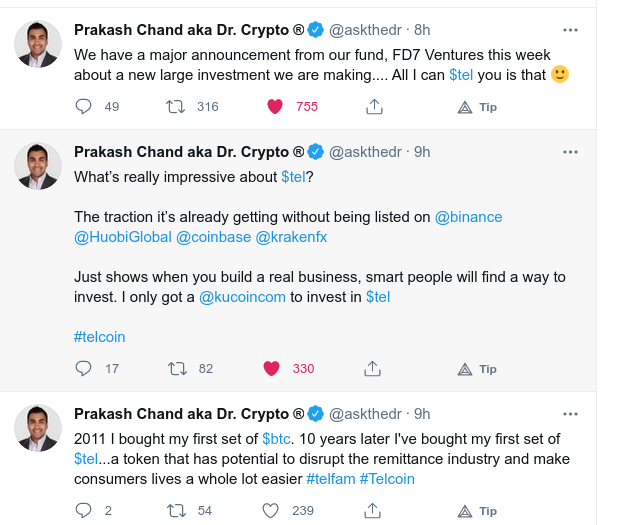Open more options on the 8h tweet
This screenshot has width=617, height=525.
click(x=570, y=30)
